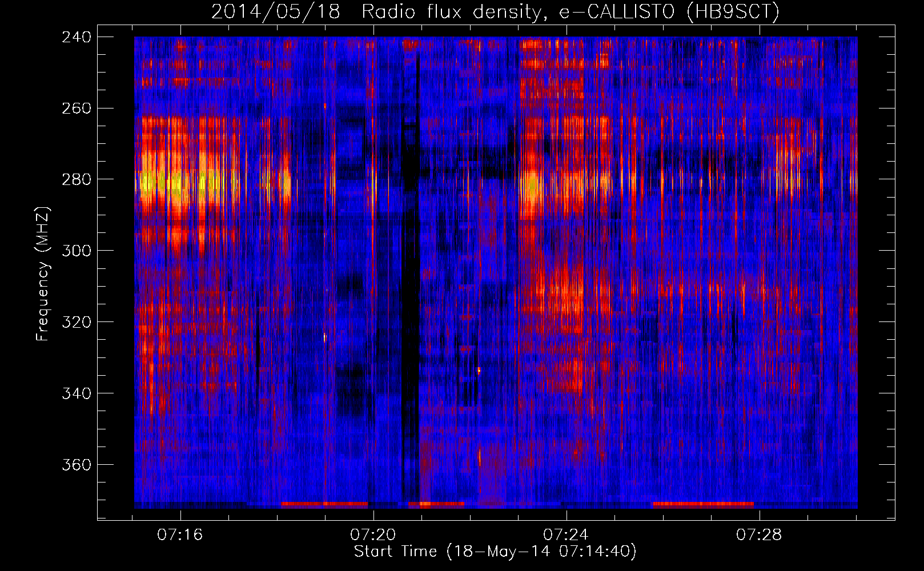Click the red bar on the bottom edge near 07:26-07:28
Screen dimensions: 924x571
click(x=703, y=505)
